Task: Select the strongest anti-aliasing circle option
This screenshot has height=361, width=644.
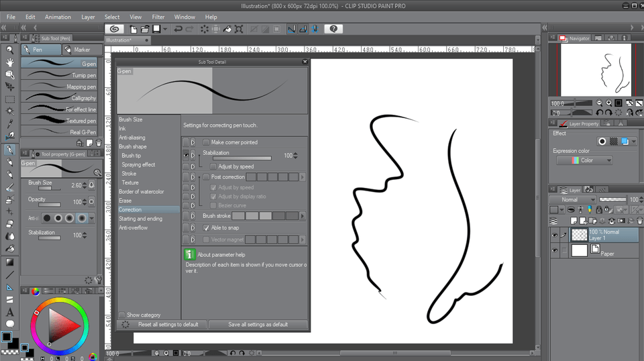Action: point(82,218)
